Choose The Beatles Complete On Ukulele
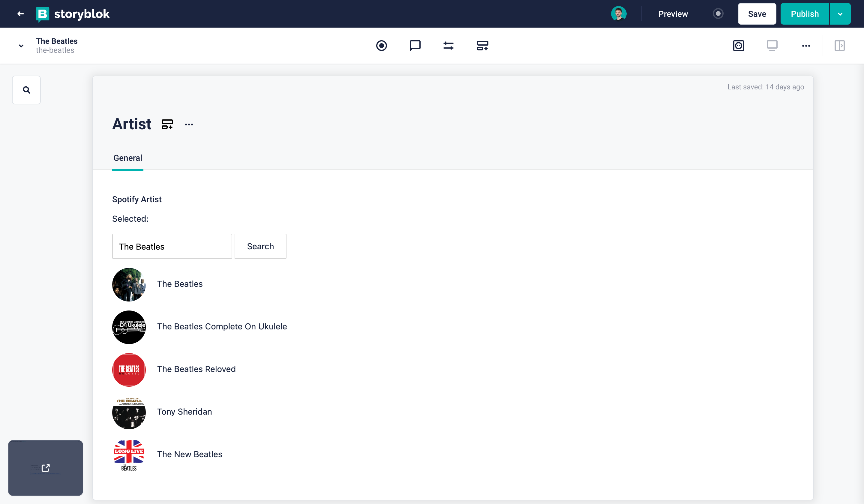This screenshot has width=864, height=504. [222, 326]
